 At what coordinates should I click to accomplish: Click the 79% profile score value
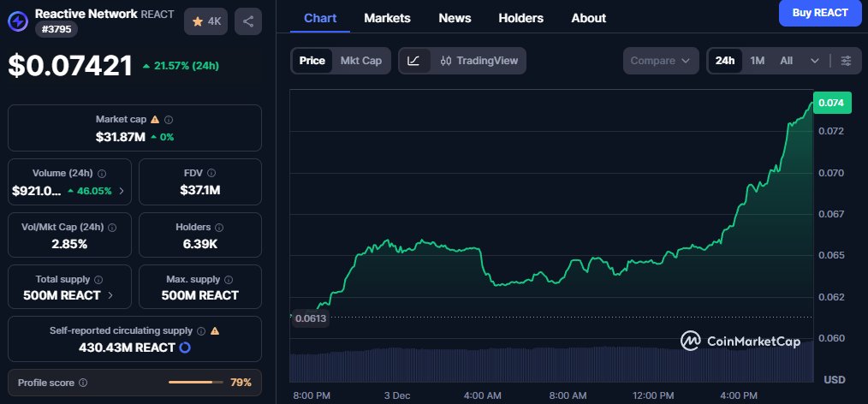(x=241, y=383)
